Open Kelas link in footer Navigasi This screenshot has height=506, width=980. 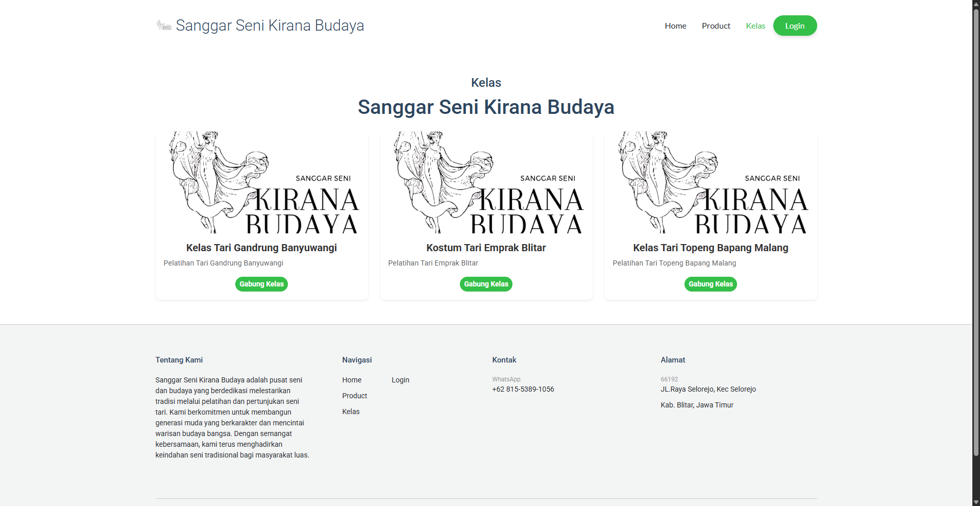click(x=351, y=412)
